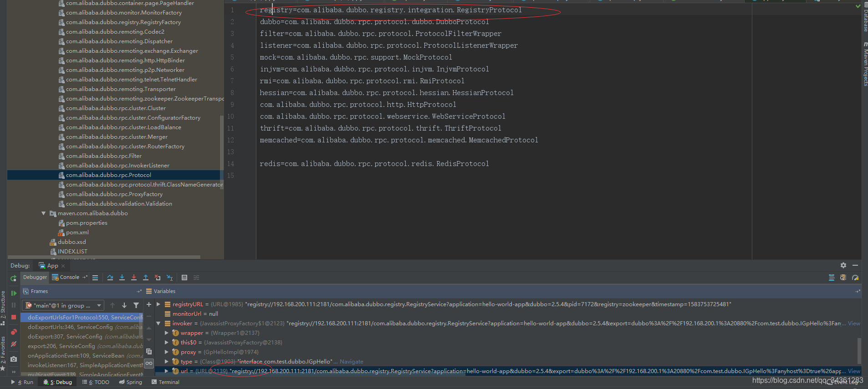Switch to the Debugger tab

click(35, 278)
